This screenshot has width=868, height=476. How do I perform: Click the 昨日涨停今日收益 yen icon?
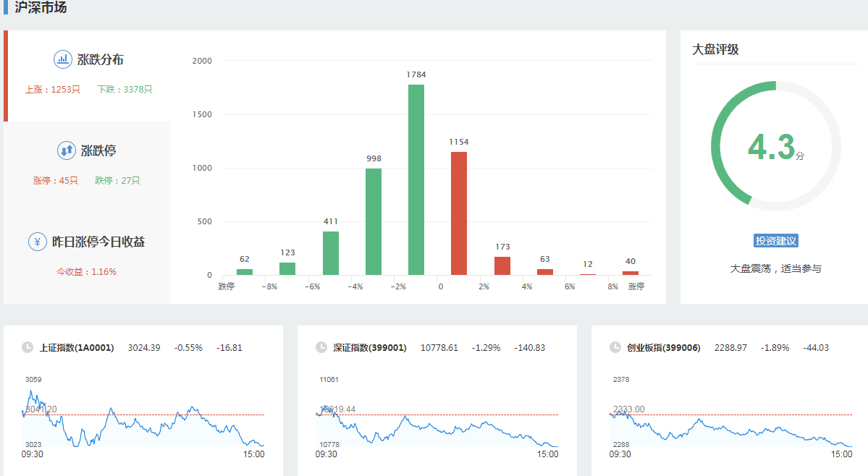38,242
